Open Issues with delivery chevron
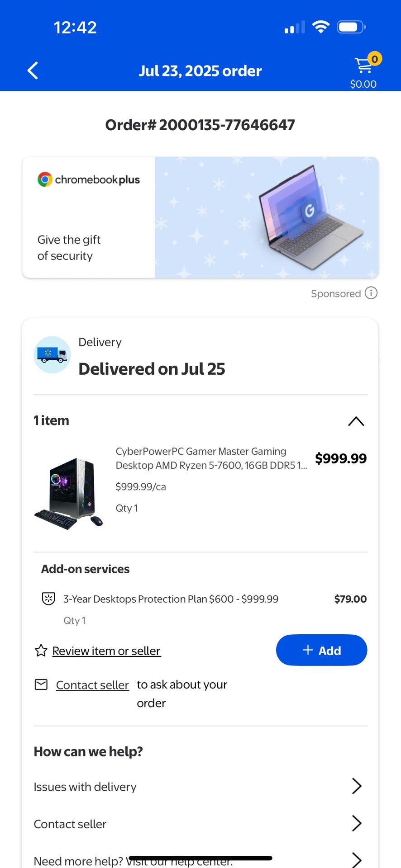The width and height of the screenshot is (401, 868). pos(357,786)
